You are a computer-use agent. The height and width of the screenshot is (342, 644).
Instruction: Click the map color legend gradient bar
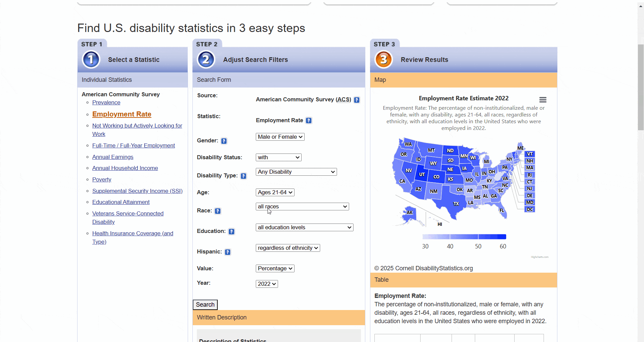click(464, 237)
